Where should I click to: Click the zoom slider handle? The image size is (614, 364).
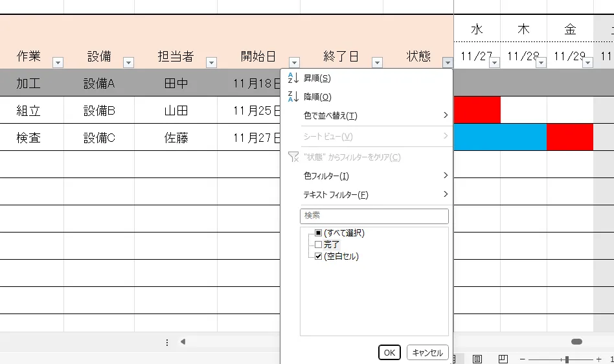[567, 359]
